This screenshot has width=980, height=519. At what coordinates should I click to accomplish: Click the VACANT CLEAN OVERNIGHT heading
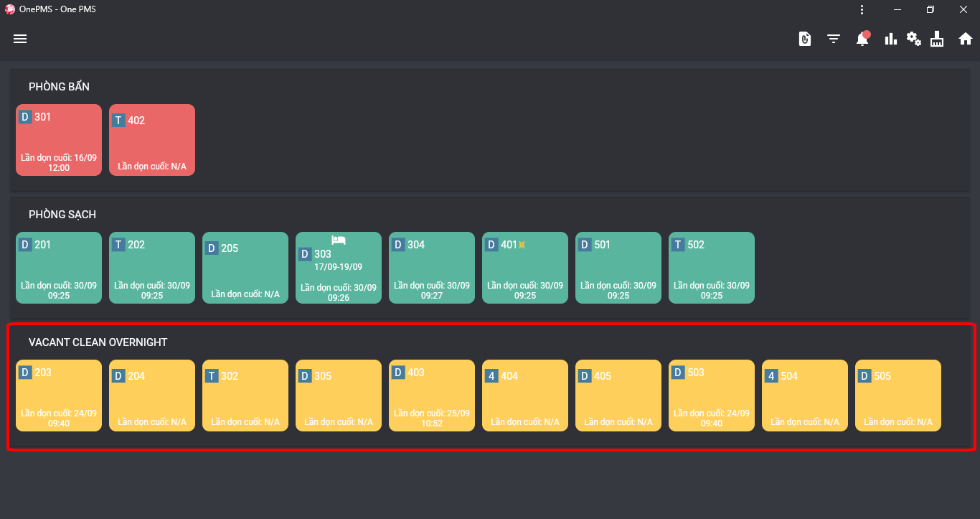98,342
